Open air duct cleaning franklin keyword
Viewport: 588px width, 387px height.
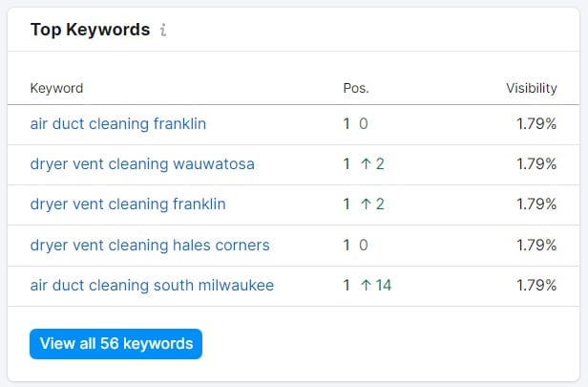(x=118, y=124)
